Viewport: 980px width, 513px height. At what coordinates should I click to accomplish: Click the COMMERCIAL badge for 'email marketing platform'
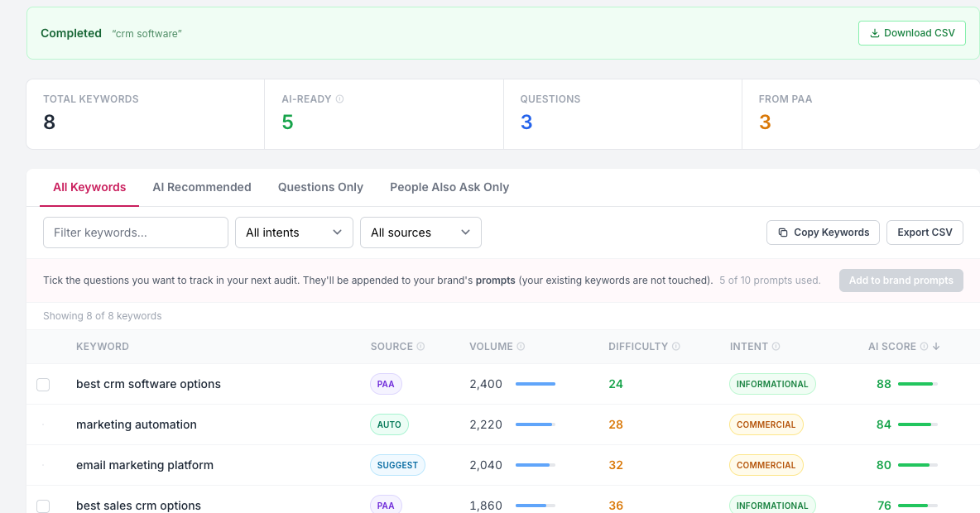click(x=766, y=465)
